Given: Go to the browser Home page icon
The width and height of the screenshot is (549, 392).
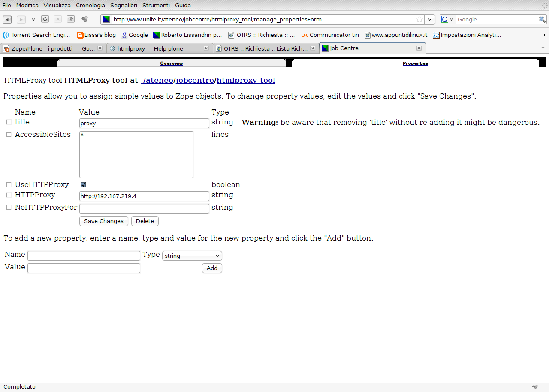Looking at the screenshot, I should 71,19.
